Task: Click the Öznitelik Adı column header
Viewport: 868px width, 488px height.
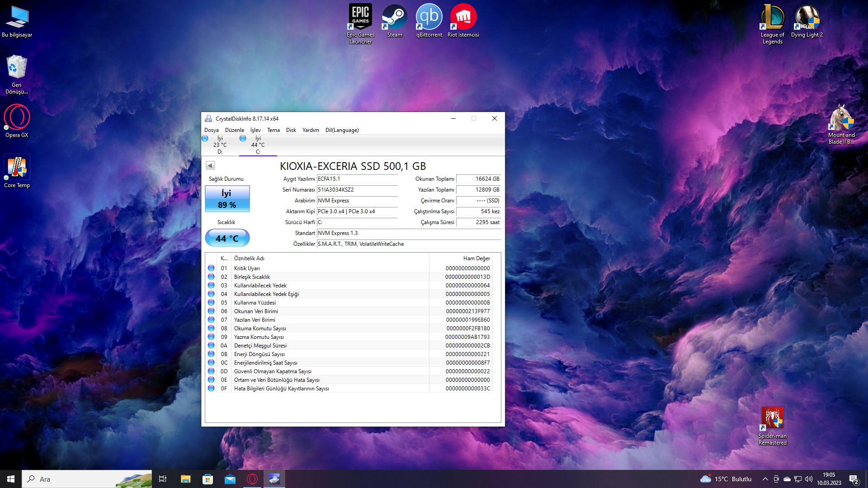Action: (x=330, y=258)
